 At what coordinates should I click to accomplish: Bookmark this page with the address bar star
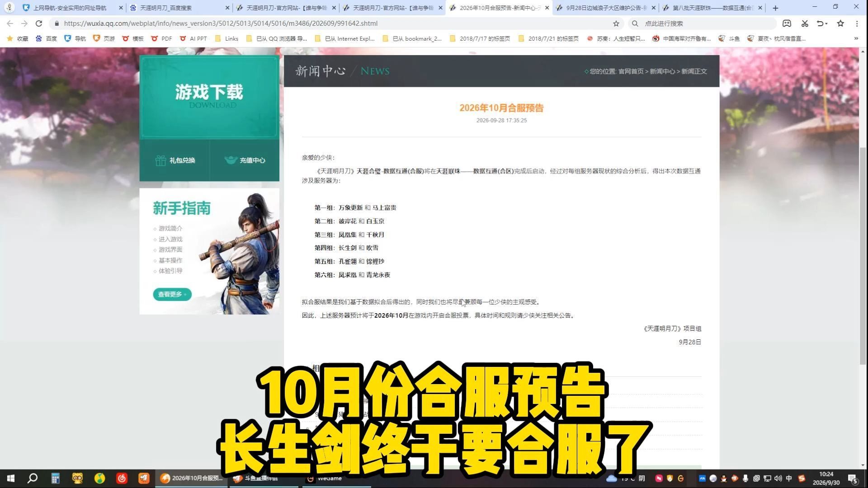point(616,23)
